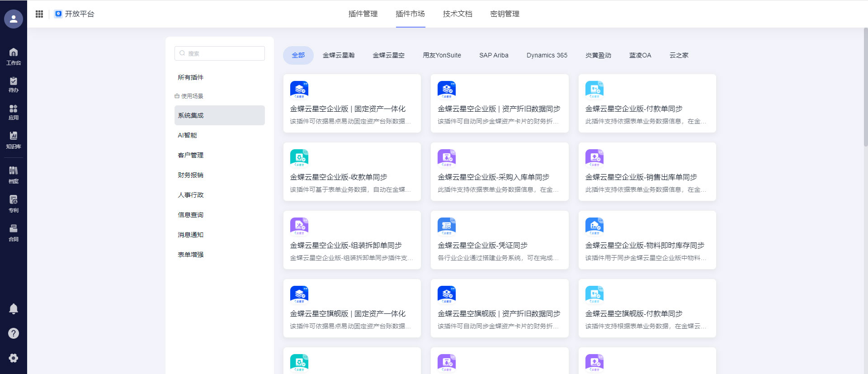Open the app grid launcher icon
The height and width of the screenshot is (374, 868).
tap(39, 14)
